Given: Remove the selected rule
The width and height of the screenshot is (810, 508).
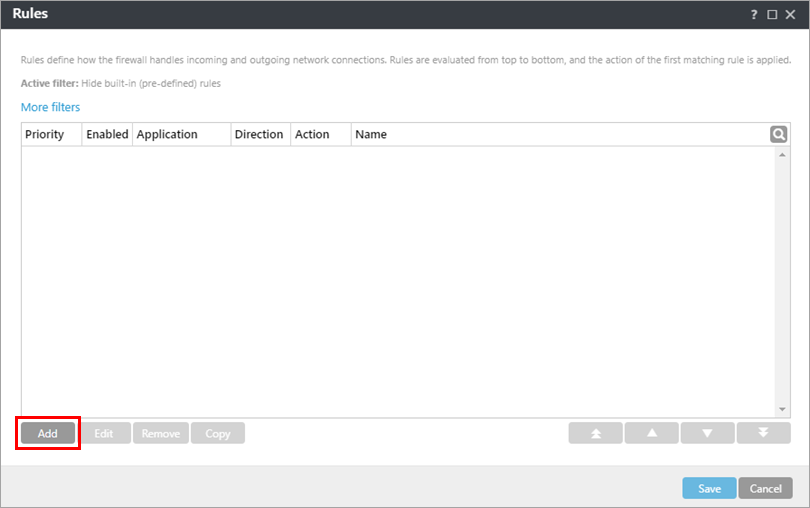Looking at the screenshot, I should [x=161, y=433].
